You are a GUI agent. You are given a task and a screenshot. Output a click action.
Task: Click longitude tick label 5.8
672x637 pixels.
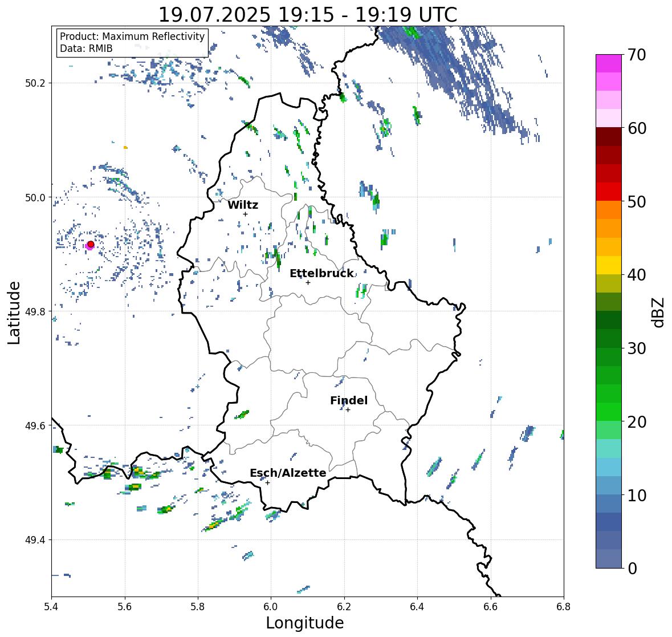pos(198,607)
